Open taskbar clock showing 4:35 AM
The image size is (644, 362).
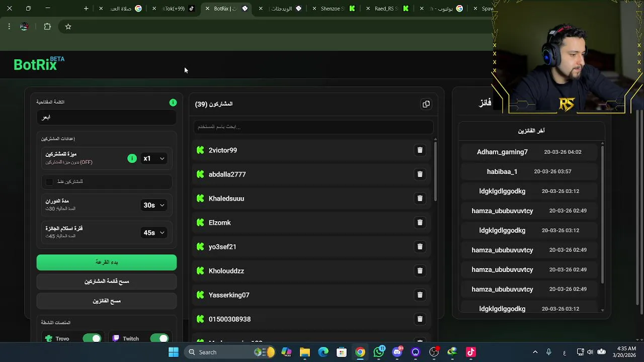625,352
